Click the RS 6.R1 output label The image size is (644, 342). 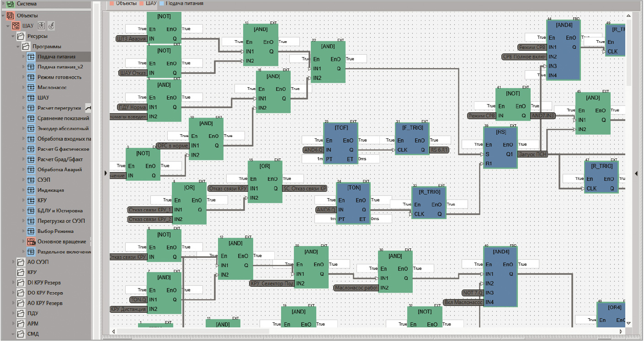pyautogui.click(x=440, y=150)
